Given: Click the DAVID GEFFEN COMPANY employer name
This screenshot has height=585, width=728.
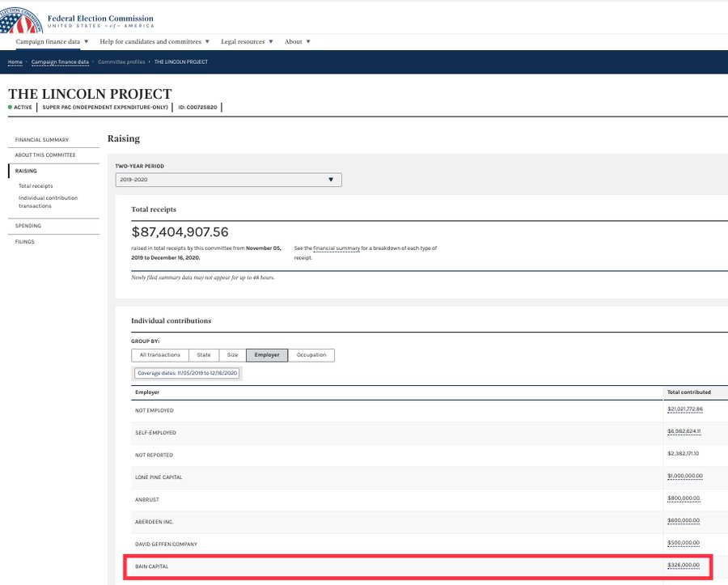Looking at the screenshot, I should (166, 545).
